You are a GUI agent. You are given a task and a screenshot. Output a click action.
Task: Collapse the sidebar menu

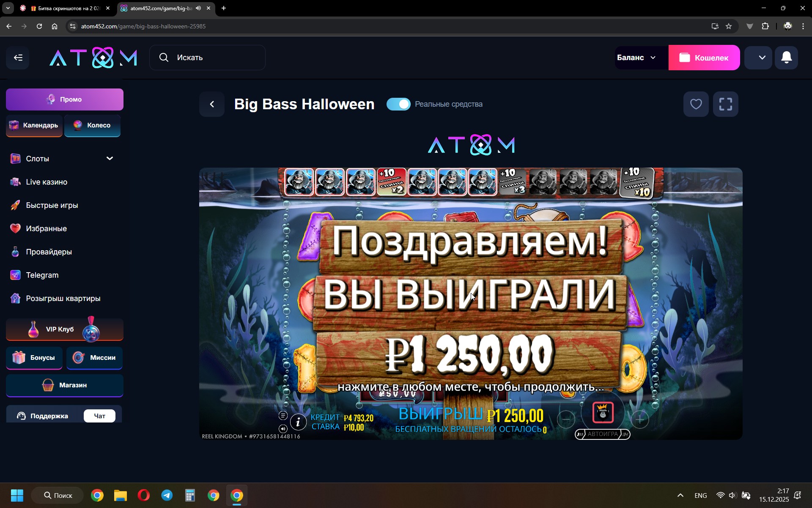pyautogui.click(x=18, y=58)
